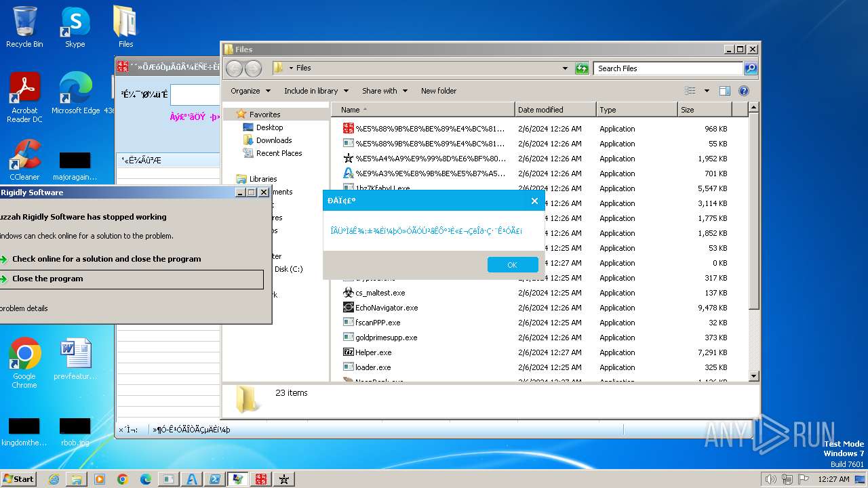Open the view options dropdown arrow
Viewport: 868px width, 488px height.
coord(706,91)
